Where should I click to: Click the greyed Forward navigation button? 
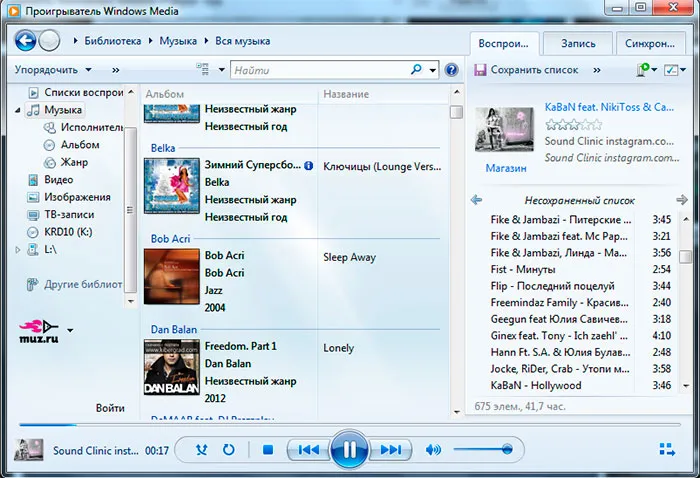[x=49, y=41]
